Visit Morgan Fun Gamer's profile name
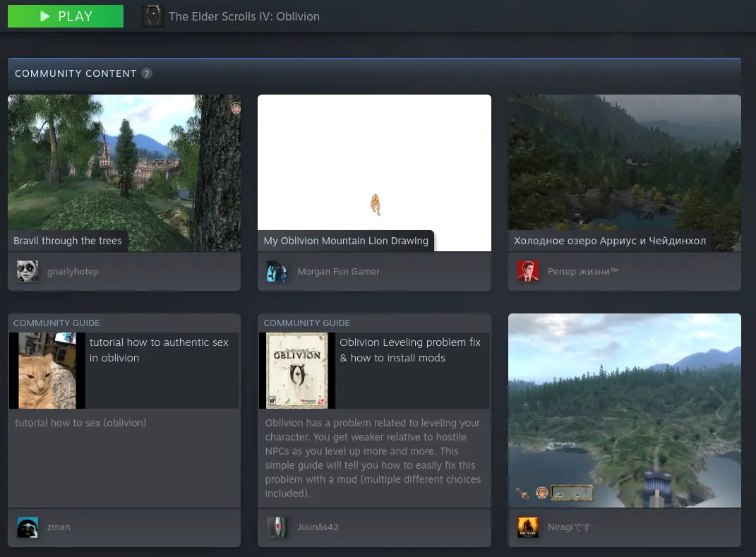 [x=338, y=272]
